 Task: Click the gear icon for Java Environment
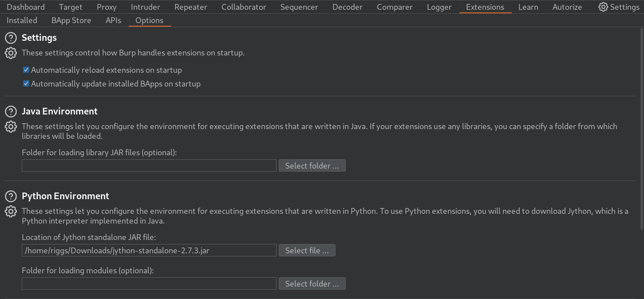coord(11,127)
